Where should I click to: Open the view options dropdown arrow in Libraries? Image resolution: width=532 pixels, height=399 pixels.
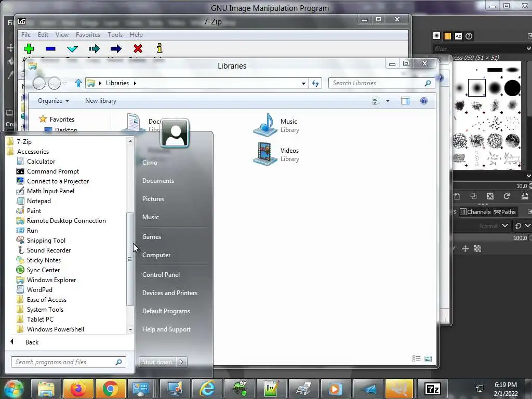pyautogui.click(x=388, y=101)
